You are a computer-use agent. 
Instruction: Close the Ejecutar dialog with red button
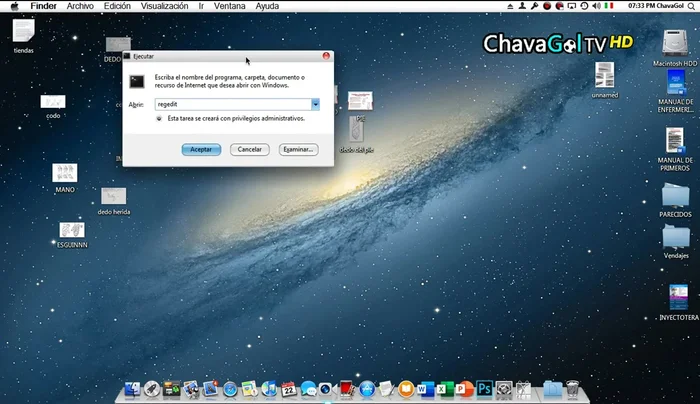pos(326,56)
